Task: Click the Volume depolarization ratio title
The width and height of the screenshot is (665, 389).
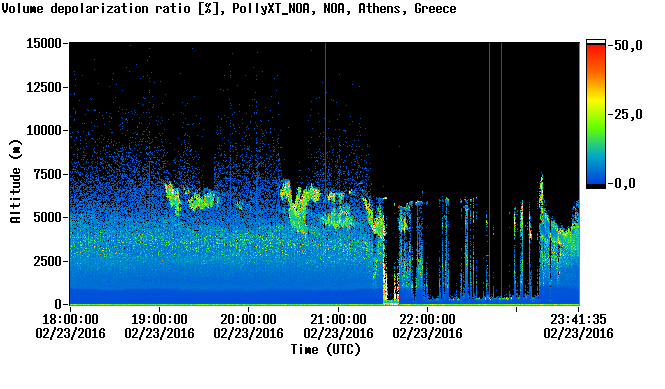Action: click(x=96, y=8)
